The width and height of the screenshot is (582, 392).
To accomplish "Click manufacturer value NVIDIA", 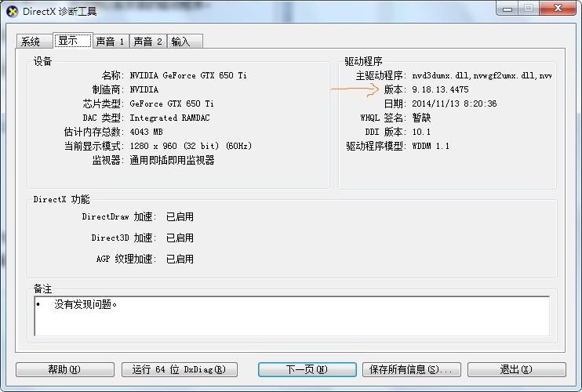I will (144, 89).
